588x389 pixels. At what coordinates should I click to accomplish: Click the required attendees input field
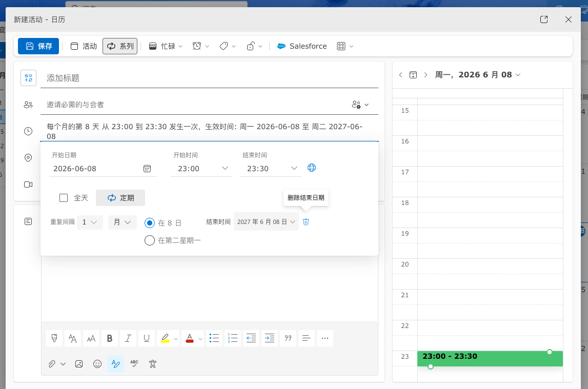pyautogui.click(x=195, y=105)
